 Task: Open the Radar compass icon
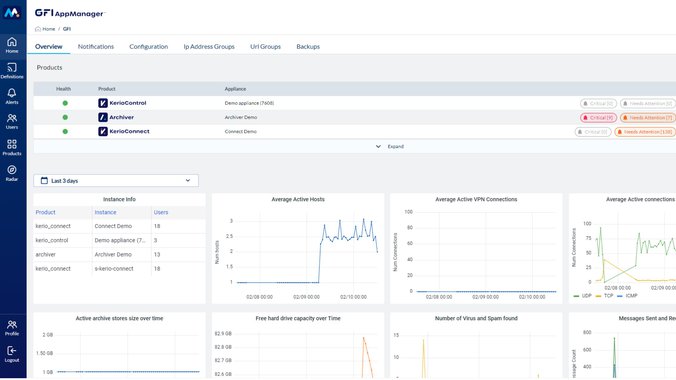(12, 173)
